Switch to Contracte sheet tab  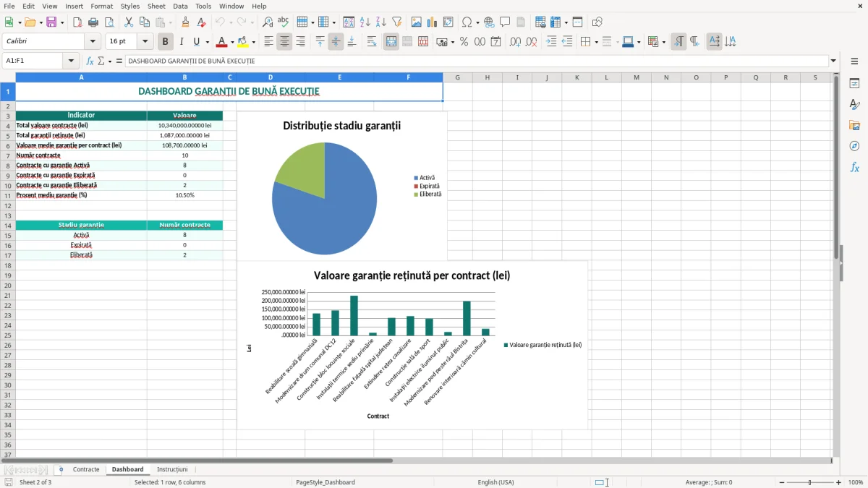[x=86, y=470]
